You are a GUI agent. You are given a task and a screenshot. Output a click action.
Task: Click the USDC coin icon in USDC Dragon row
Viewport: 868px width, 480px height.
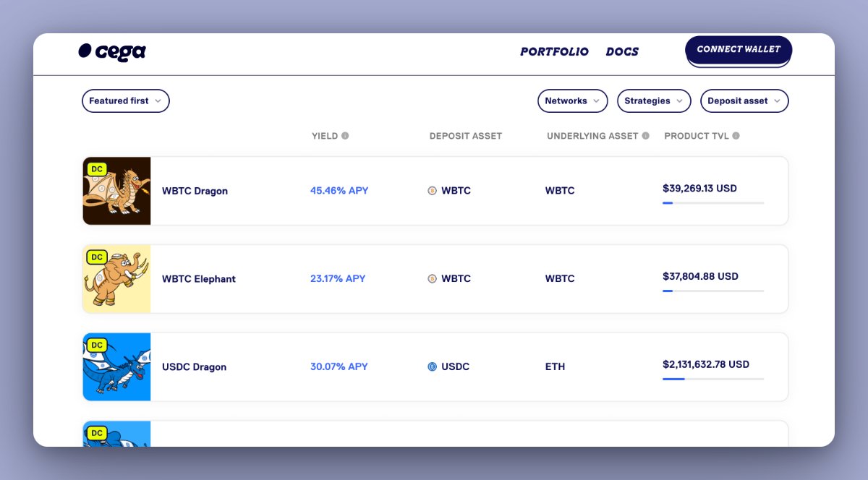[432, 367]
